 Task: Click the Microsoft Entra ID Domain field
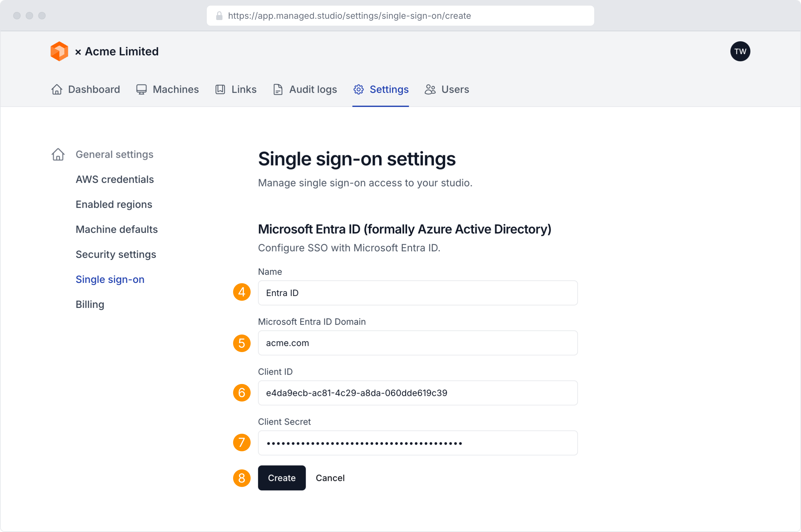point(417,343)
